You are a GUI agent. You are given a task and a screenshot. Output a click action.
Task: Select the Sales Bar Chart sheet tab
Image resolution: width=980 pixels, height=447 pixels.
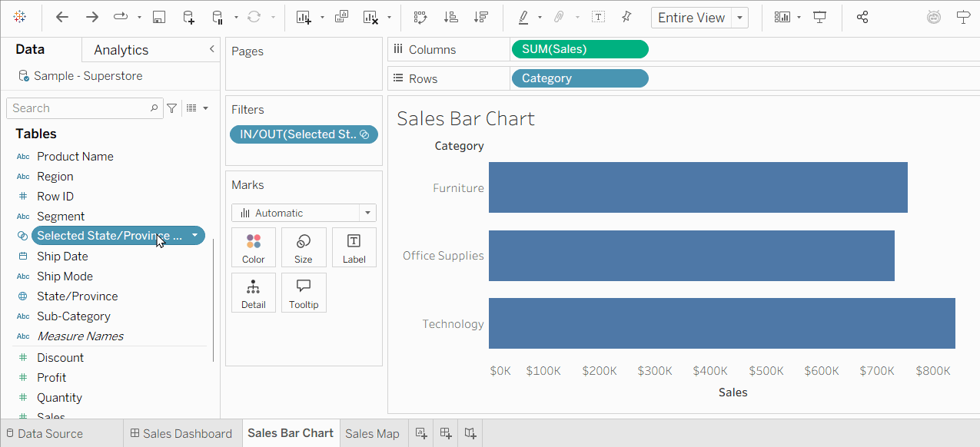click(x=291, y=433)
